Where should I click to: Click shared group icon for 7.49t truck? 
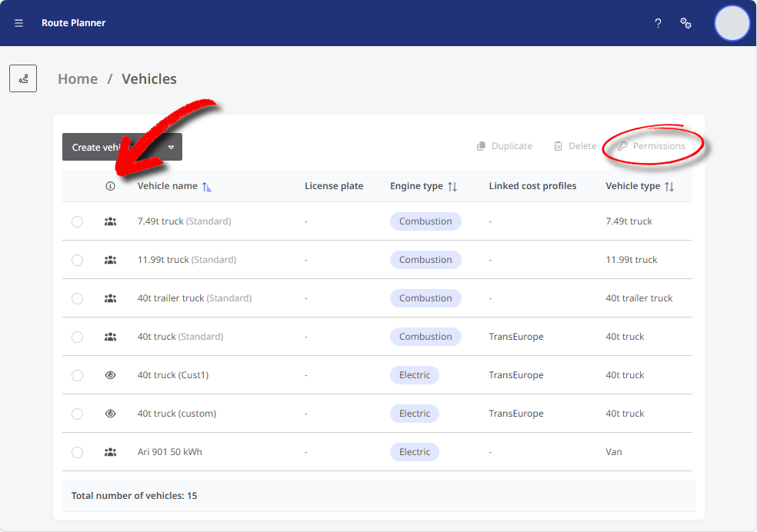110,221
